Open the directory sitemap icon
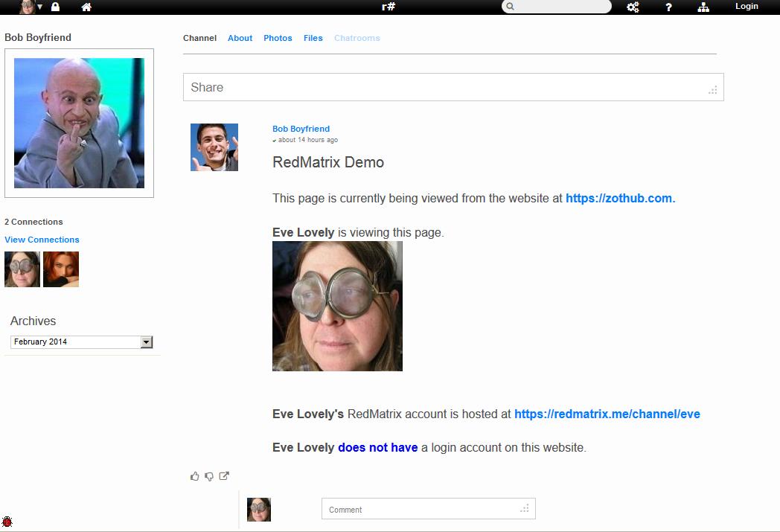The height and width of the screenshot is (532, 780). [703, 7]
